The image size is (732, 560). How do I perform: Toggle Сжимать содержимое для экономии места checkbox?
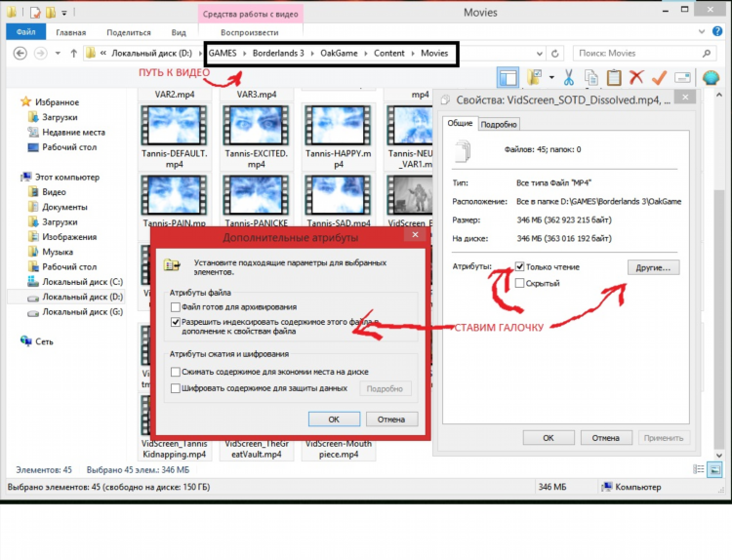click(x=175, y=372)
